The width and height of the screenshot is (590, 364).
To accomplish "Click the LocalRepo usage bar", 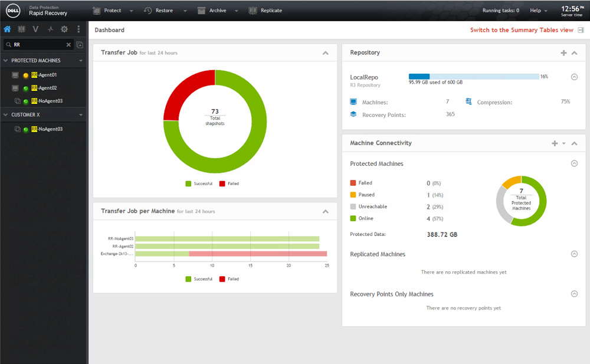I will tap(474, 77).
